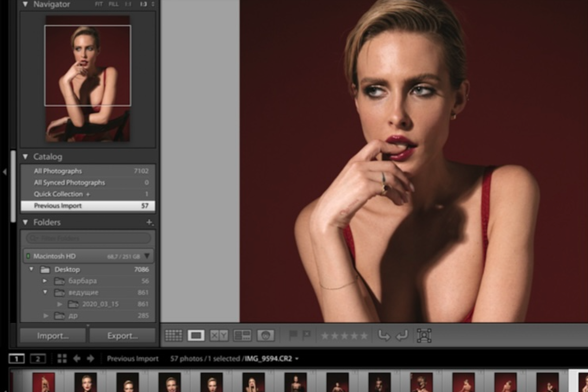Click the Filter Folders search field
This screenshot has width=588, height=392.
(x=88, y=238)
